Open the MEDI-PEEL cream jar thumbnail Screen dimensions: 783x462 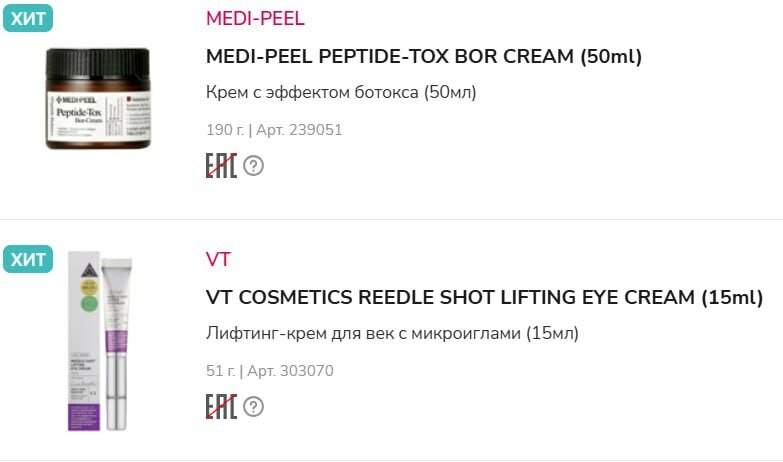coord(98,99)
